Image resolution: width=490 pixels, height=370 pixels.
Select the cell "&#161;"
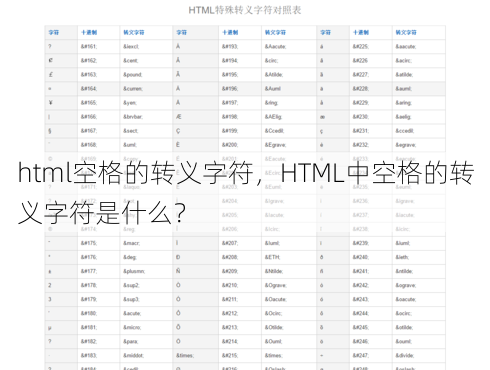click(99, 47)
